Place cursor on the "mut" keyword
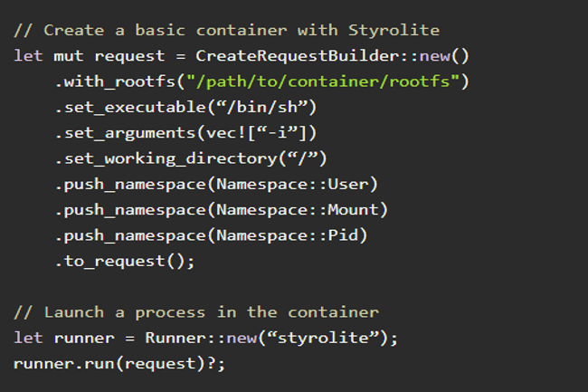Screen dimensions: 588x392 69,55
